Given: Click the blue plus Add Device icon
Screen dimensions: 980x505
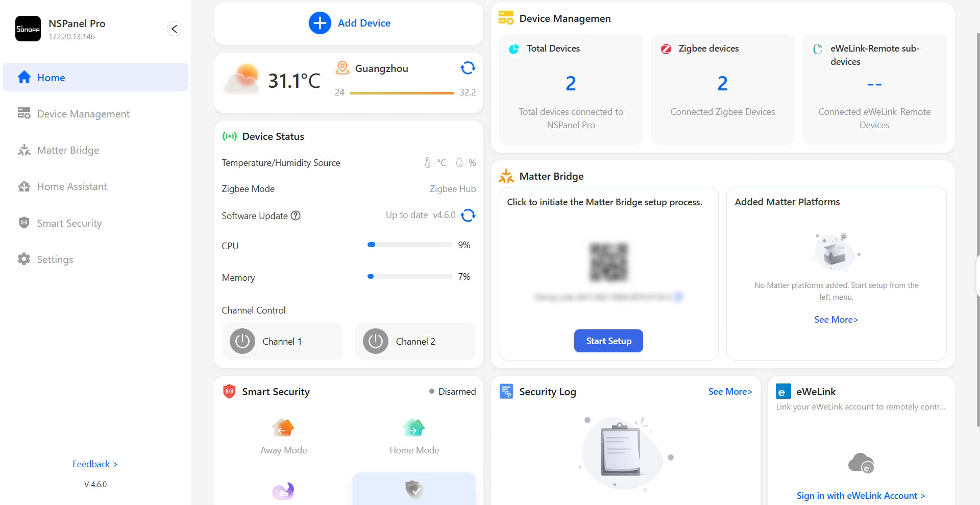Looking at the screenshot, I should pyautogui.click(x=320, y=23).
